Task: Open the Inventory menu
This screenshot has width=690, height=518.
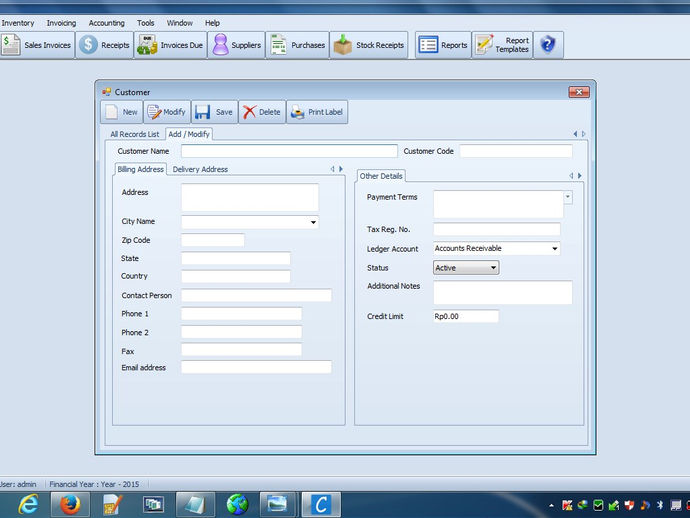Action: coord(17,23)
